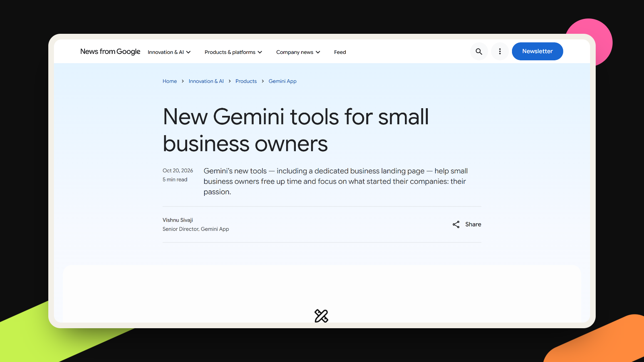
Task: Click the article headline 'New Gemini tools'
Action: (x=296, y=130)
